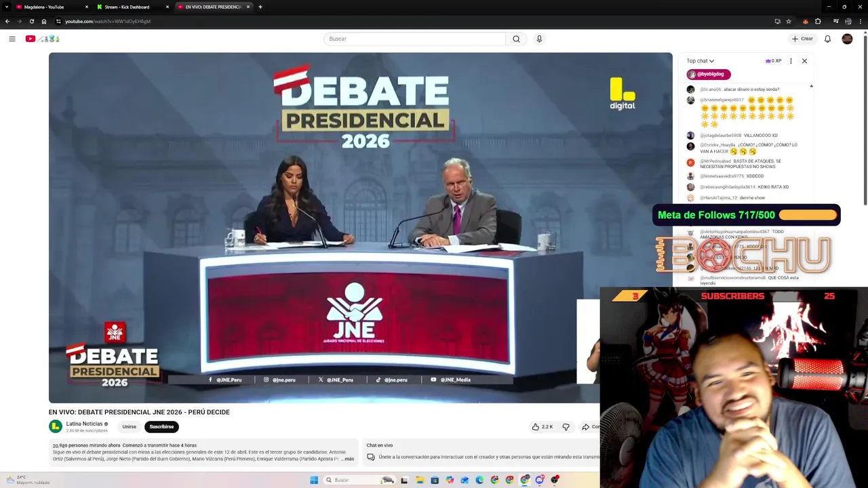The width and height of the screenshot is (868, 488).
Task: Open the Windows Start menu
Action: [314, 480]
